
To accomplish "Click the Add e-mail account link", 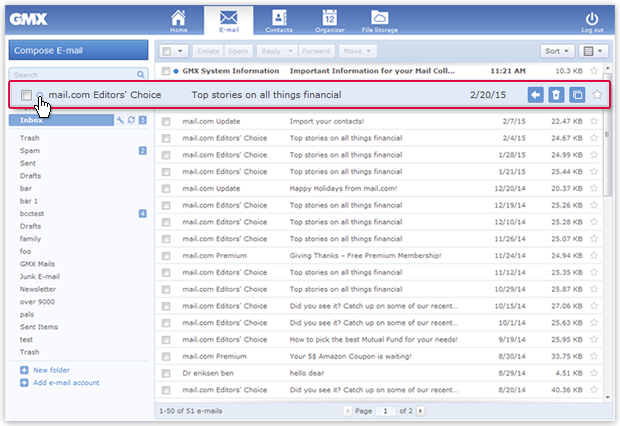I will (66, 382).
